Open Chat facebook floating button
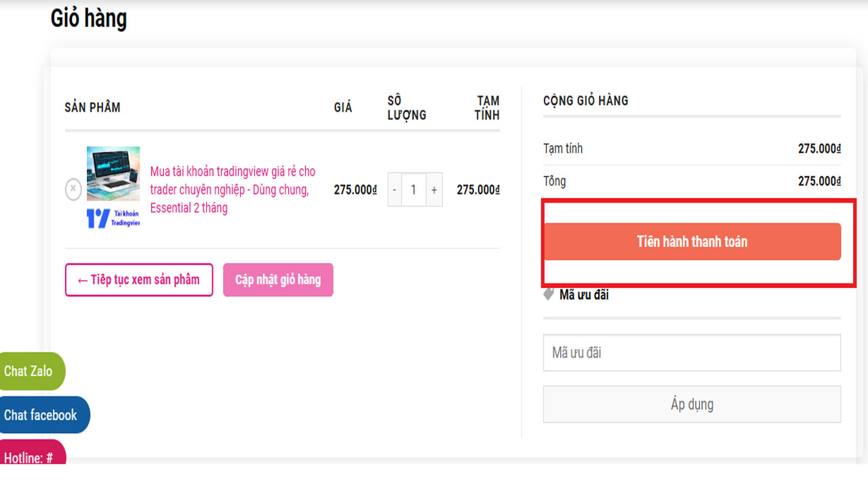Viewport: 868px width, 488px height. (41, 415)
